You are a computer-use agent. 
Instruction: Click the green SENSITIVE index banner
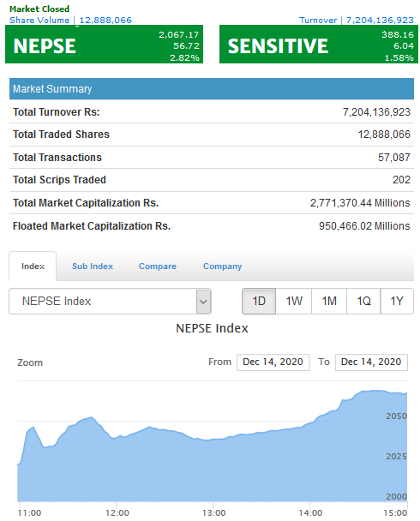(319, 44)
